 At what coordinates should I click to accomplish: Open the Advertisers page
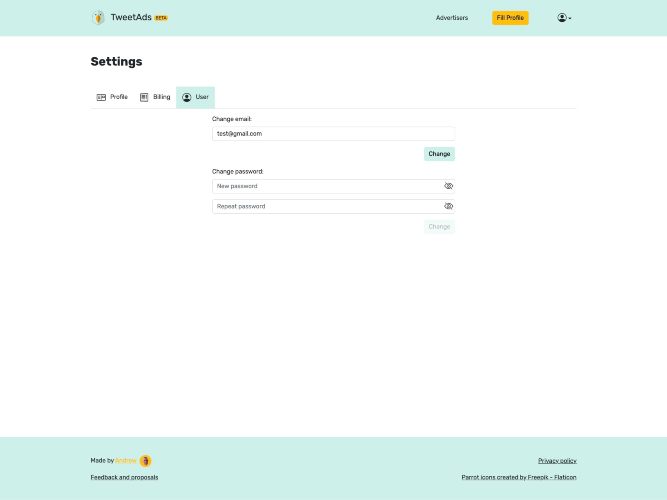(452, 18)
